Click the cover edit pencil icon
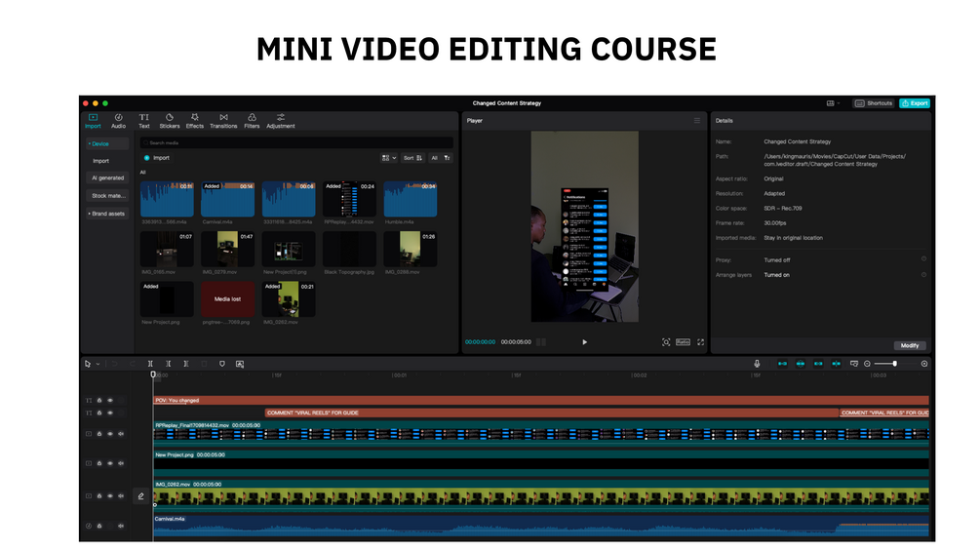The image size is (980, 551). tap(141, 496)
